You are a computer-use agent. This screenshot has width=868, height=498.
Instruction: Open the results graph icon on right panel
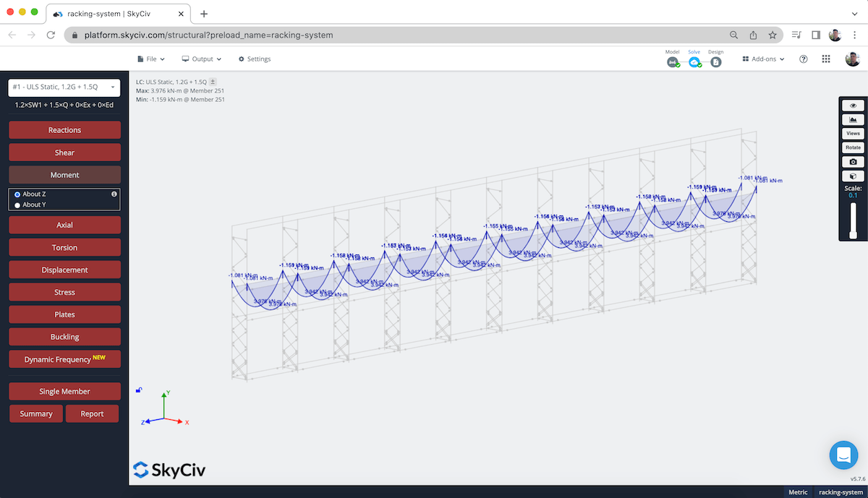tap(852, 119)
